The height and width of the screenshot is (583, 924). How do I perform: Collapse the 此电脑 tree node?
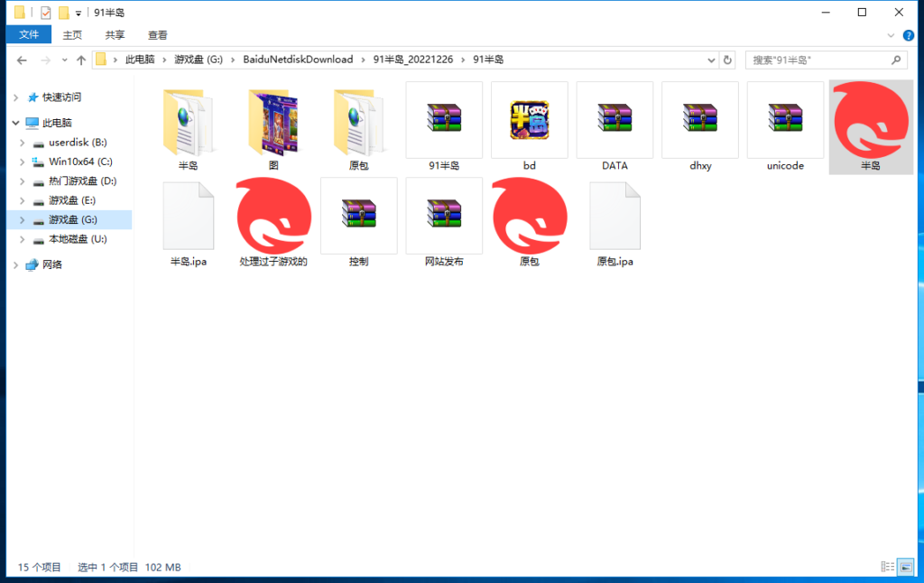coord(16,122)
